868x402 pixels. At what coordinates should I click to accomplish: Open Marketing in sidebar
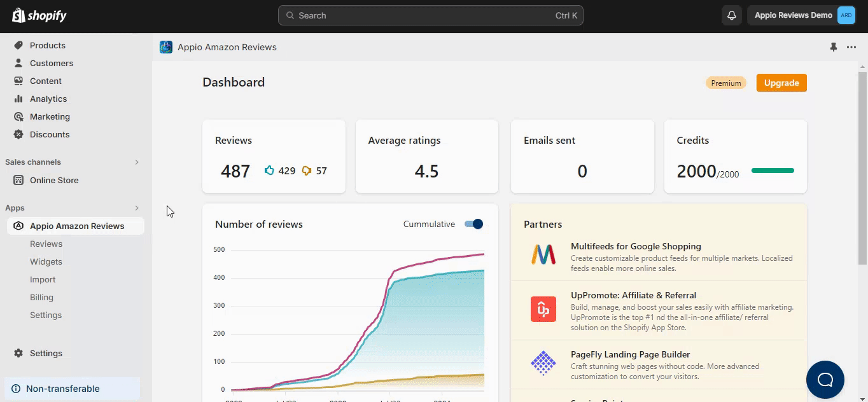(50, 116)
